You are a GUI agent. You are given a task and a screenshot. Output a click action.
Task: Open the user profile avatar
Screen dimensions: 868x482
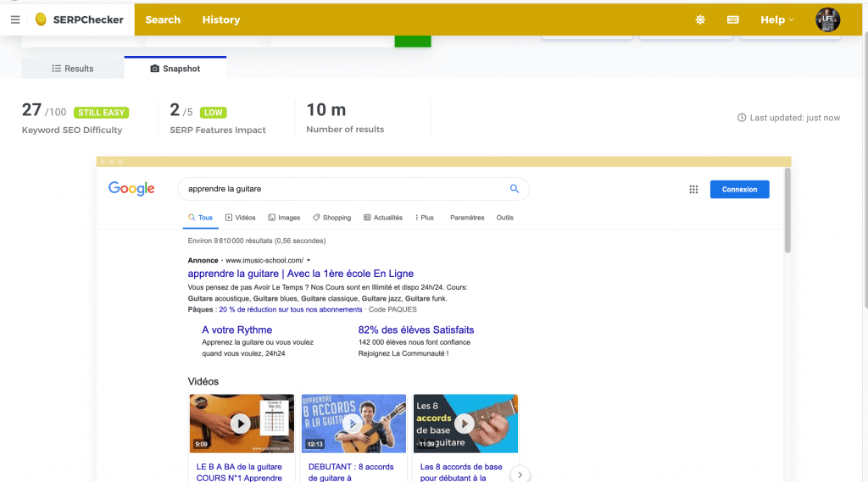click(x=827, y=20)
